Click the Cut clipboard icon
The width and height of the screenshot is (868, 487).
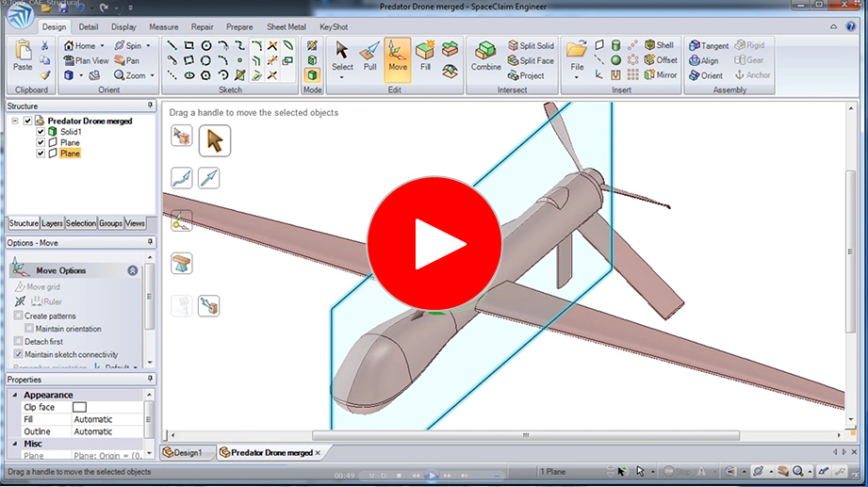(x=45, y=45)
